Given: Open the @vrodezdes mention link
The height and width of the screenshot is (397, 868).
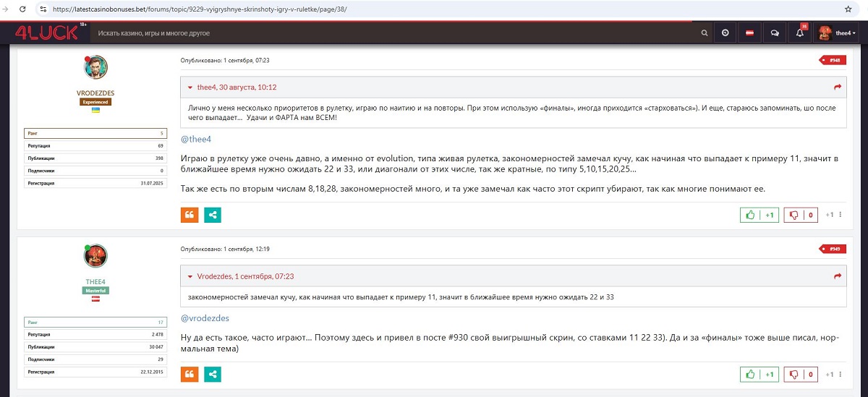Looking at the screenshot, I should pos(205,318).
